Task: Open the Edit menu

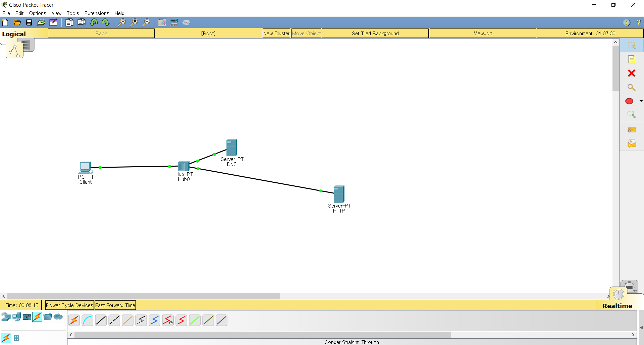Action: click(x=19, y=13)
